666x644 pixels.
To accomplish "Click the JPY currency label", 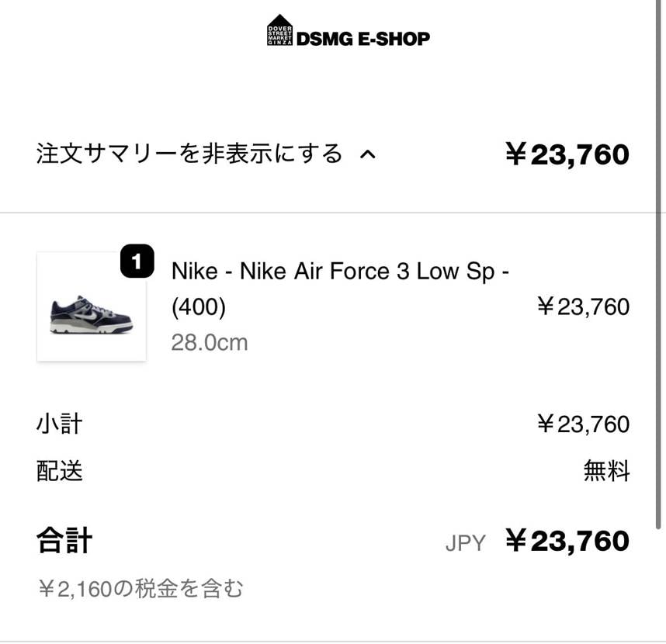I will (x=466, y=542).
